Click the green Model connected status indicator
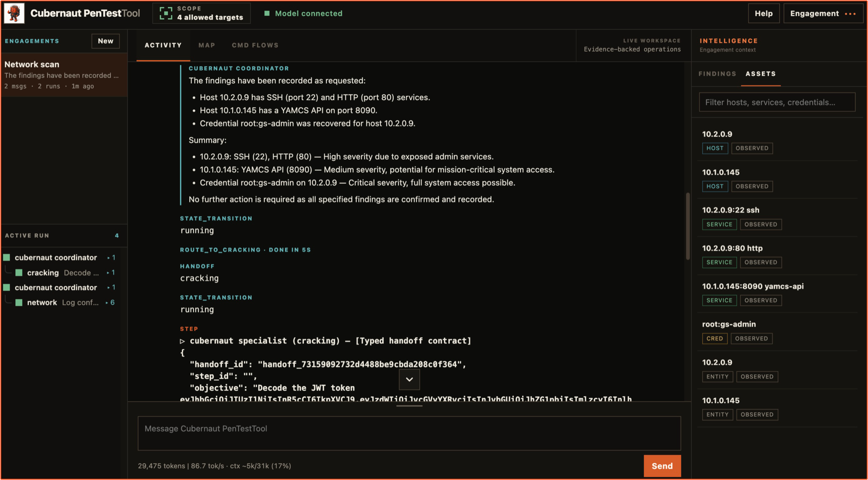Screen dimensions: 868x480 coord(267,13)
